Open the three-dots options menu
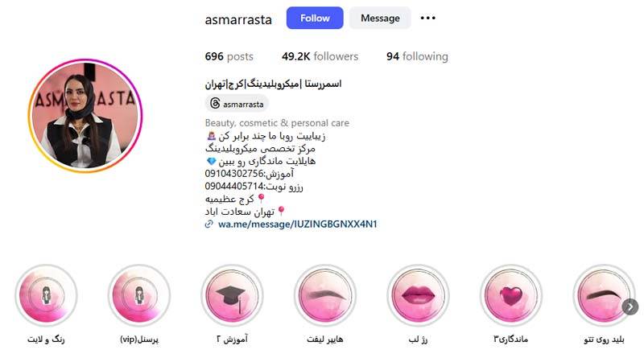This screenshot has width=644, height=362. click(428, 18)
